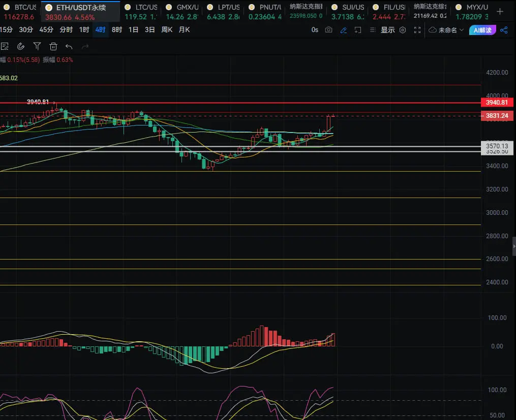Screen dimensions: 516x420
Task: Open the PNUT/U symbol tab
Action: [265, 12]
